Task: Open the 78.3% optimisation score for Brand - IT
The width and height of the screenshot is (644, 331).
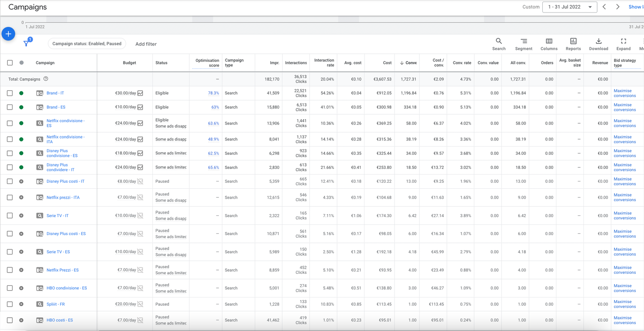Action: [213, 93]
